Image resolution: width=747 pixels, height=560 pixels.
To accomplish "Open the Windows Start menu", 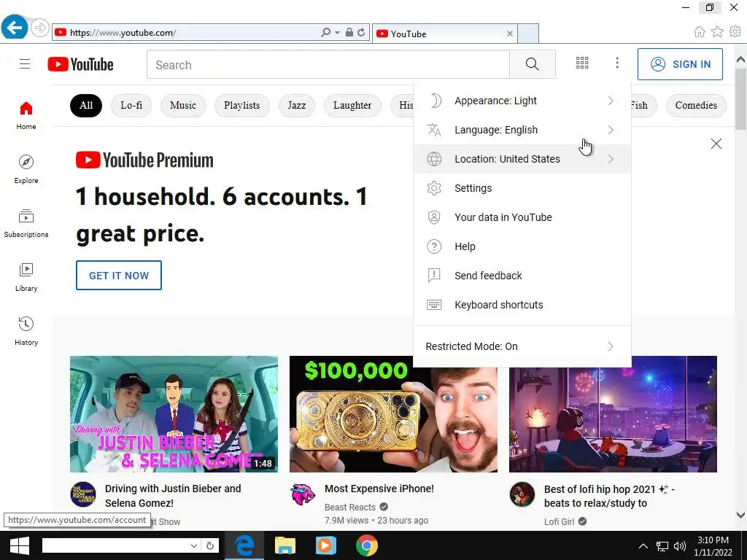I will pos(19,545).
